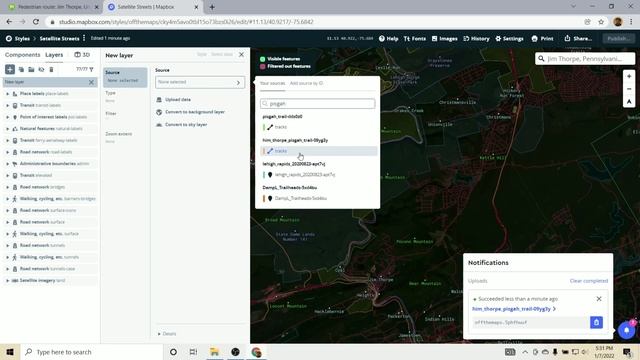Click the Your sources tab

click(x=273, y=83)
